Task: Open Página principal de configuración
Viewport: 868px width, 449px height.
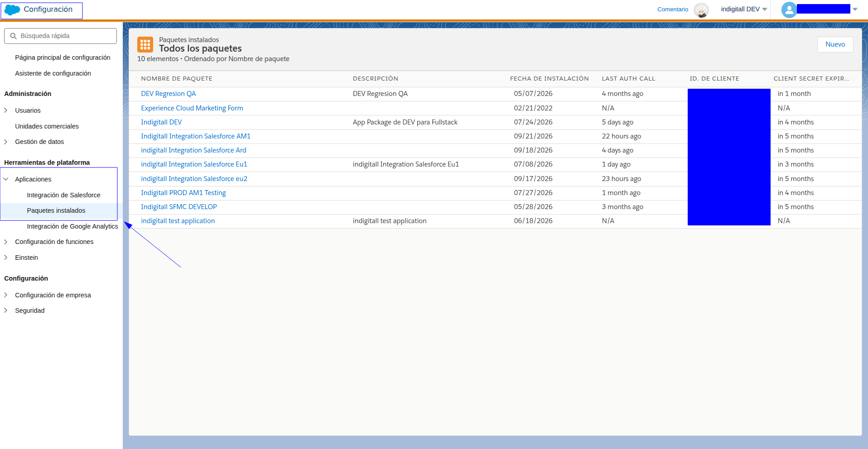Action: pos(63,57)
